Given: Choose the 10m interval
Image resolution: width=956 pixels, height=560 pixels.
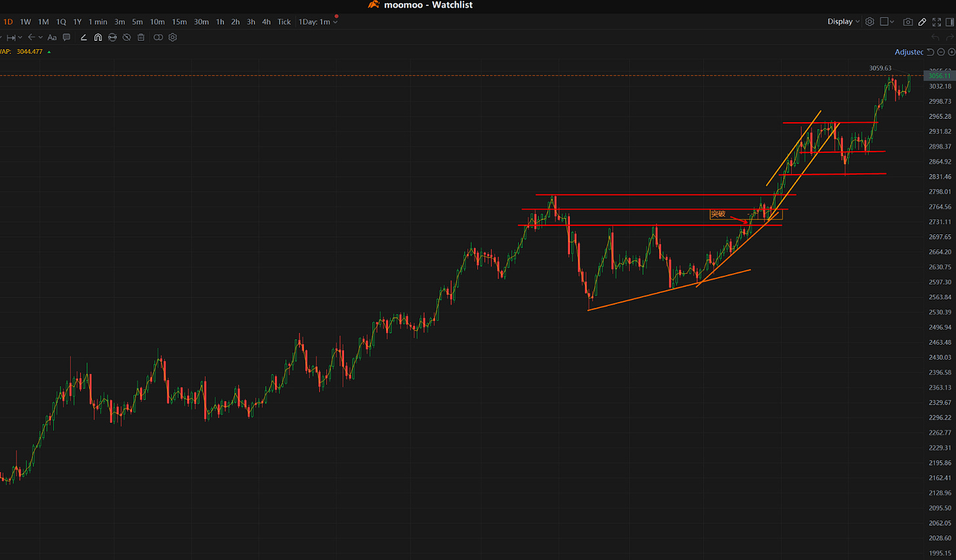Looking at the screenshot, I should 158,22.
